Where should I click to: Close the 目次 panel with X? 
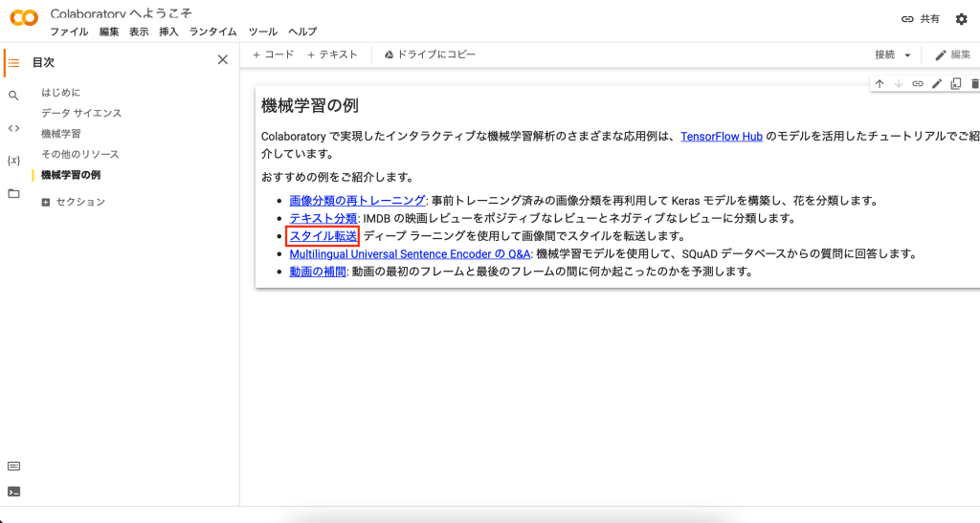223,60
